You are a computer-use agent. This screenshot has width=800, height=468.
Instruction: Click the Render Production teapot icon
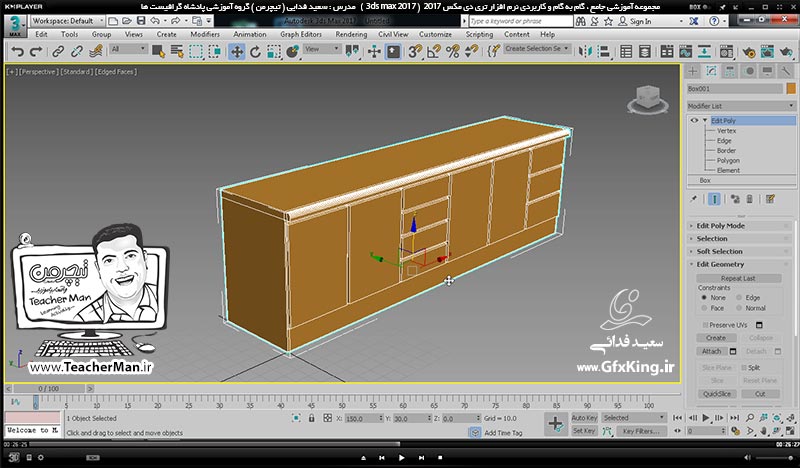point(786,52)
